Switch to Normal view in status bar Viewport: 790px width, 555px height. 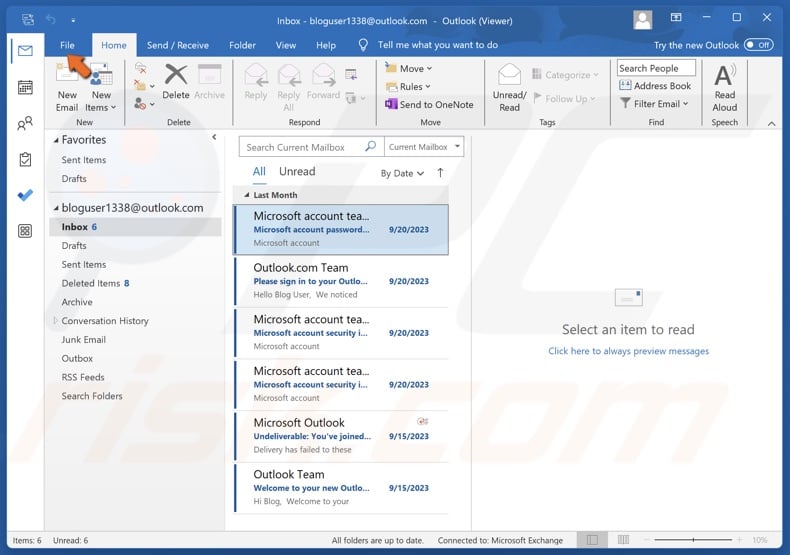pyautogui.click(x=592, y=540)
